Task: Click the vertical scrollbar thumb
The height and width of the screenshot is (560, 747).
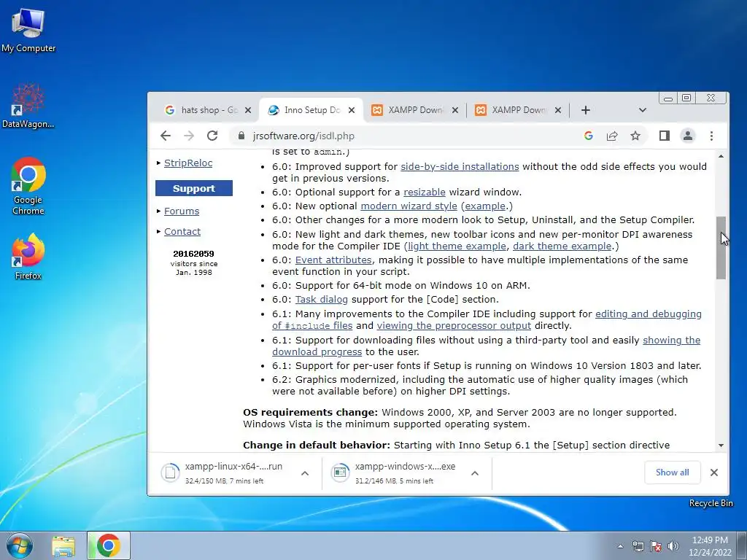Action: pyautogui.click(x=721, y=248)
